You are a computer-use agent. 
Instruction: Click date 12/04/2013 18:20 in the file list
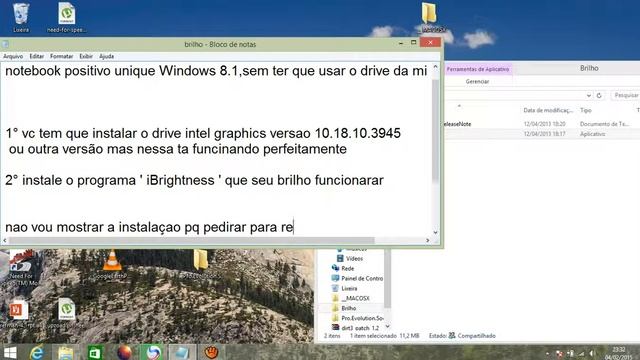(x=544, y=124)
